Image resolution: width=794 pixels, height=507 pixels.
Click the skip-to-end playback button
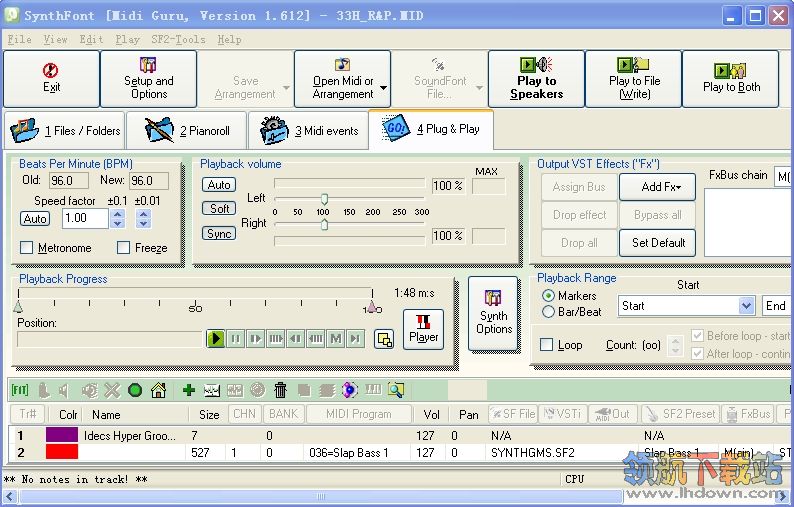tap(355, 338)
